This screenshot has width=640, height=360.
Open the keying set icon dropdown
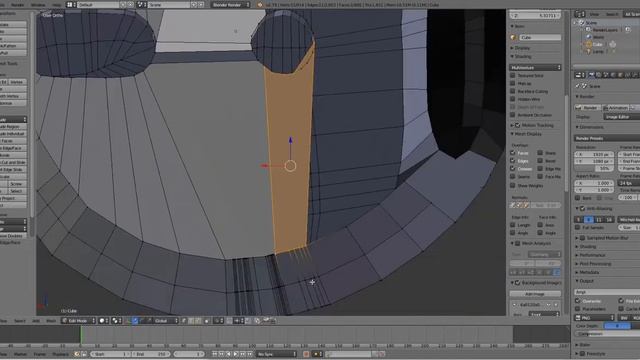tap(317, 354)
